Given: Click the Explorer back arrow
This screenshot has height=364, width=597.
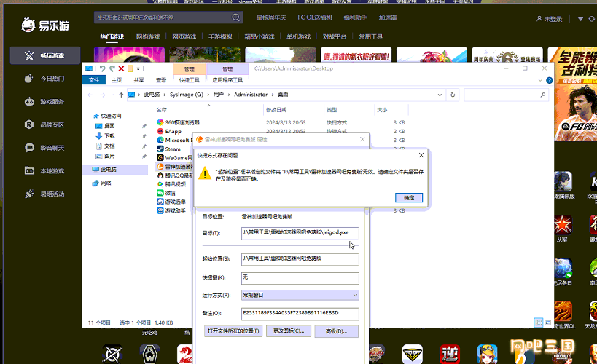Looking at the screenshot, I should pyautogui.click(x=90, y=95).
